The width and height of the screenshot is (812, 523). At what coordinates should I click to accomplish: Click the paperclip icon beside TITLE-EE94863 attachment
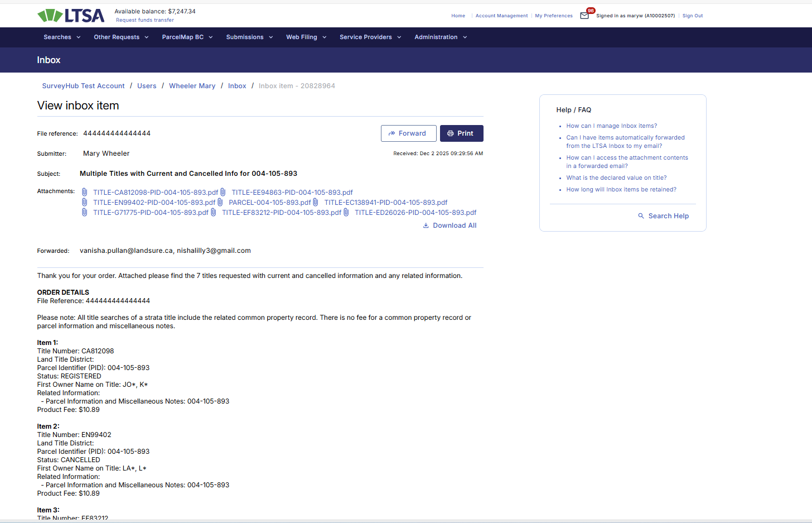(x=223, y=192)
